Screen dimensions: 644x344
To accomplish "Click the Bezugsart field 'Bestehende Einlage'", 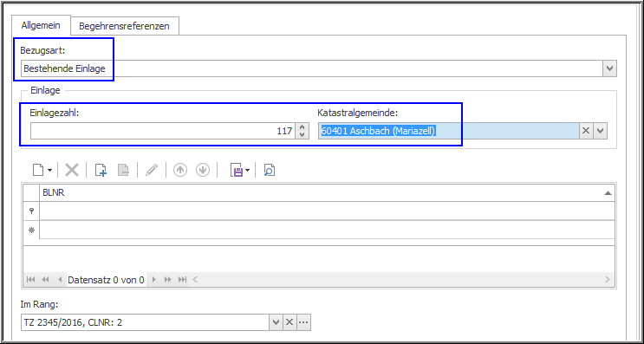I will (312, 68).
